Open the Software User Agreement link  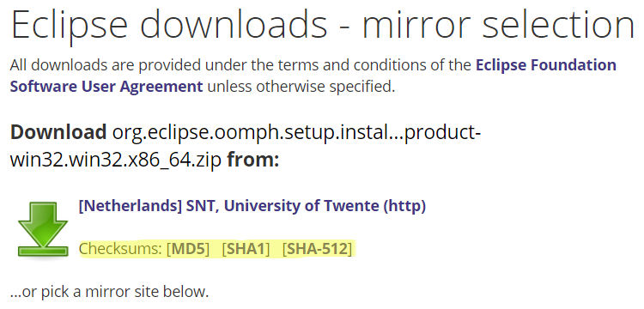[x=106, y=87]
